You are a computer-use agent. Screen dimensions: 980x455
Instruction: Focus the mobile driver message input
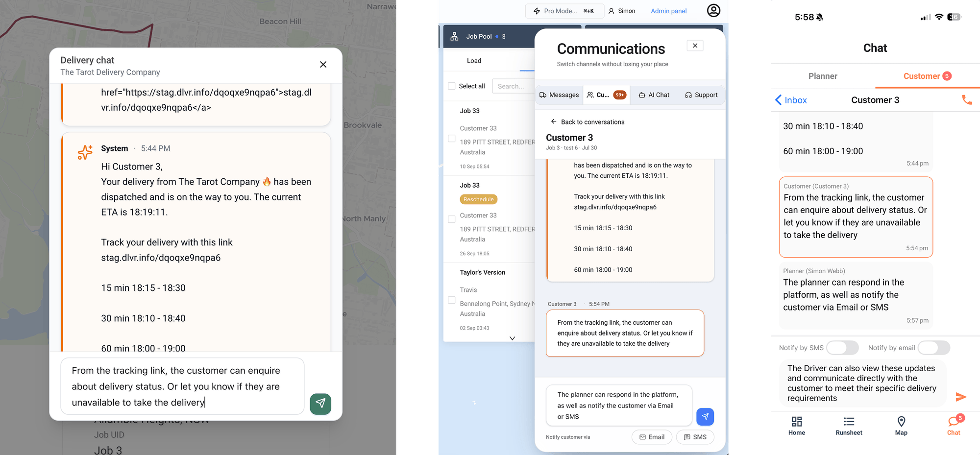point(863,383)
